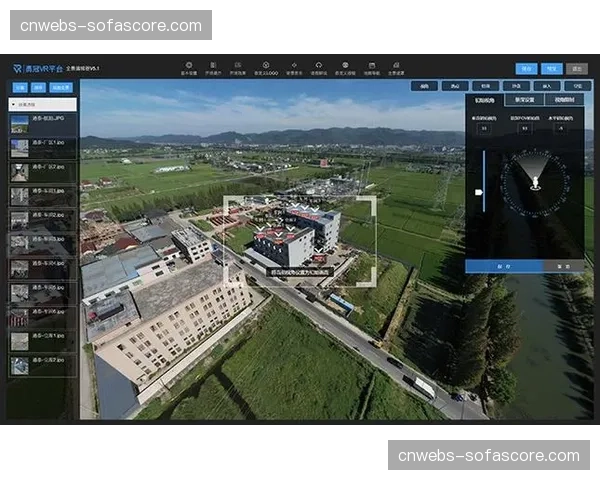Screen dimensions: 600x480
Task: Click the person marker in the compass dial
Action: tap(535, 182)
